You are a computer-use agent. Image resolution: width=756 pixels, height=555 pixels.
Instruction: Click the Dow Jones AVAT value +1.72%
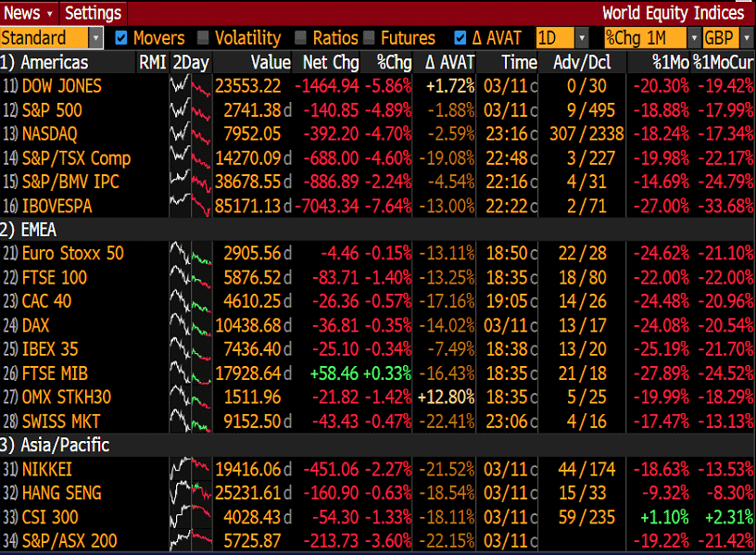[451, 86]
